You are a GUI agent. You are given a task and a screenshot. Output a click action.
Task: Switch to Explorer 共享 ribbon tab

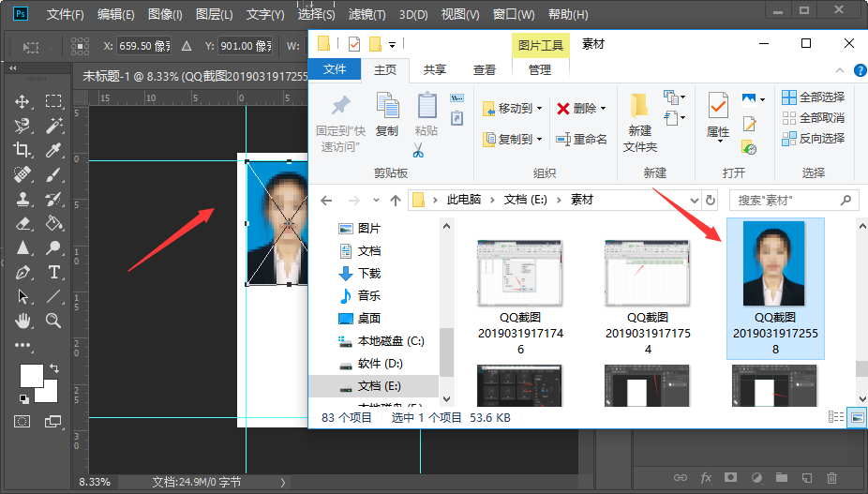(435, 69)
